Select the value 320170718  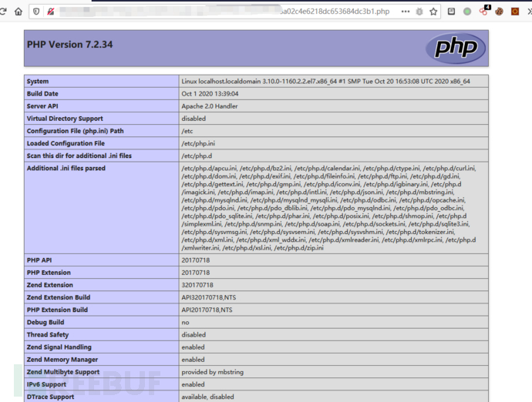click(x=197, y=285)
